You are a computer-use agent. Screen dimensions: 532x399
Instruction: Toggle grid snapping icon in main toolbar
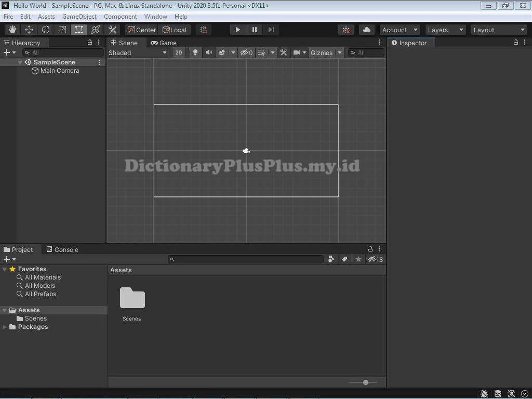204,30
